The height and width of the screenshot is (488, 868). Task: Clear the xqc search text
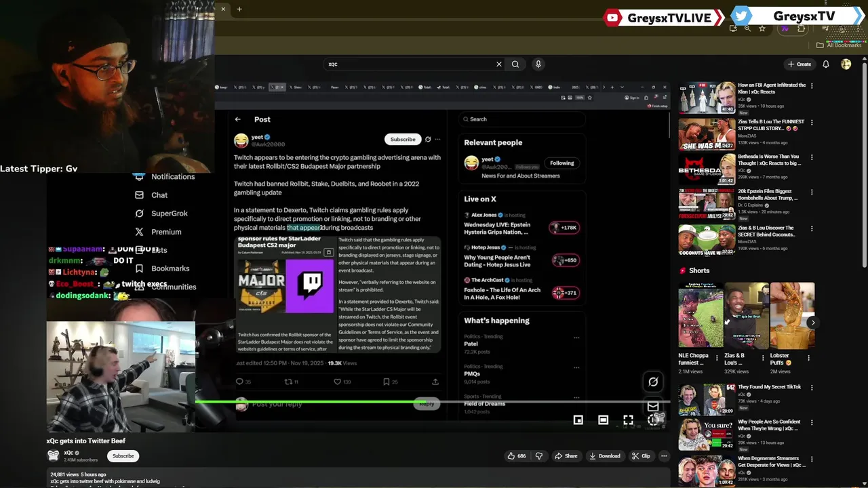click(x=499, y=64)
